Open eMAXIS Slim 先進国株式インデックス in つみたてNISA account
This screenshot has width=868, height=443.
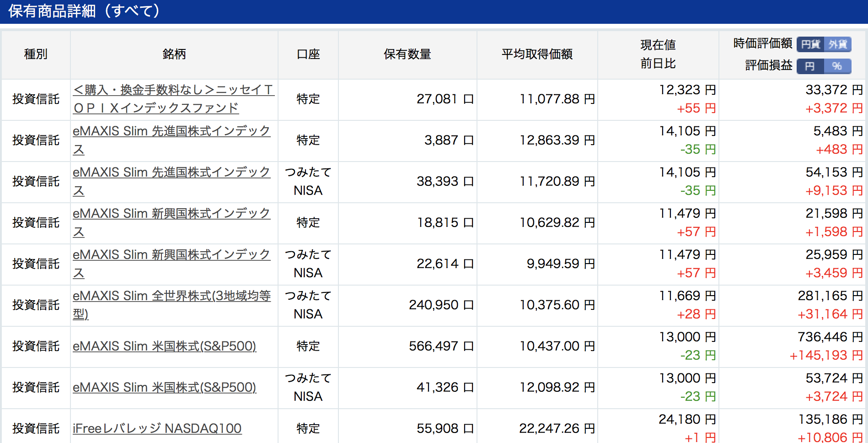(172, 181)
